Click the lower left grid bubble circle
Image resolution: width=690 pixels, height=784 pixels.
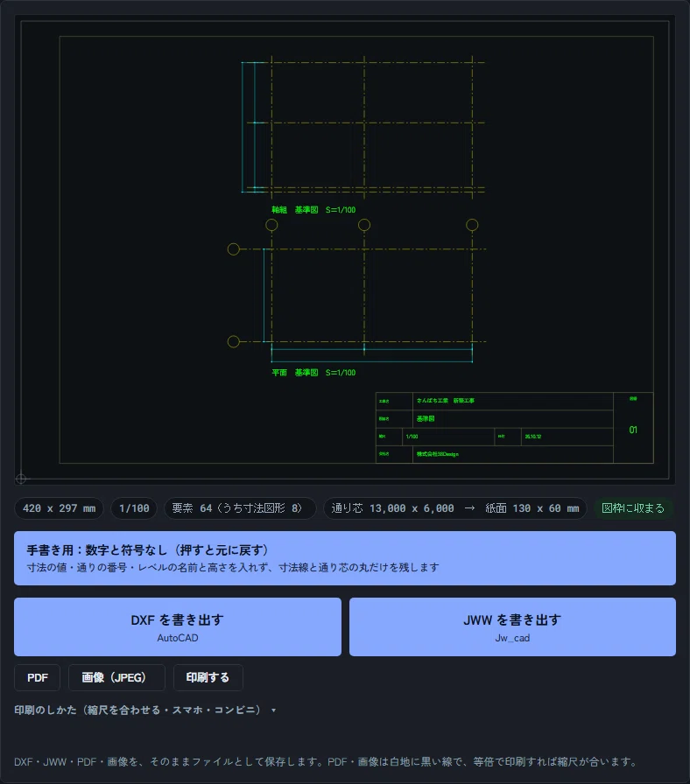coord(234,341)
